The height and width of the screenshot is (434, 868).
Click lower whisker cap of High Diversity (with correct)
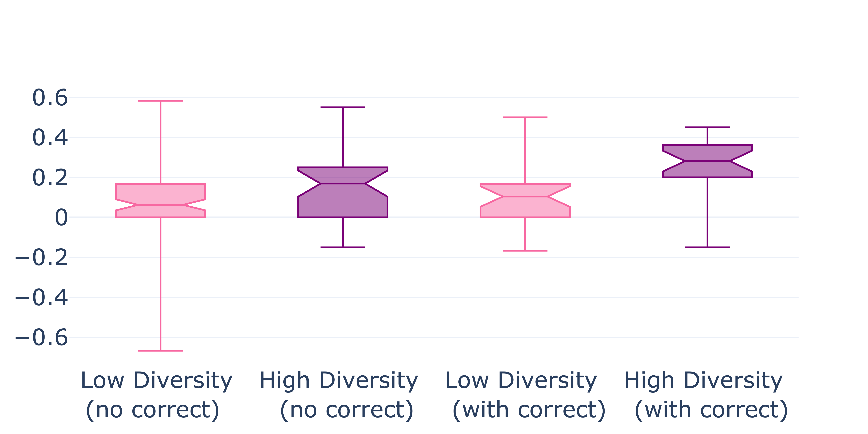(707, 247)
